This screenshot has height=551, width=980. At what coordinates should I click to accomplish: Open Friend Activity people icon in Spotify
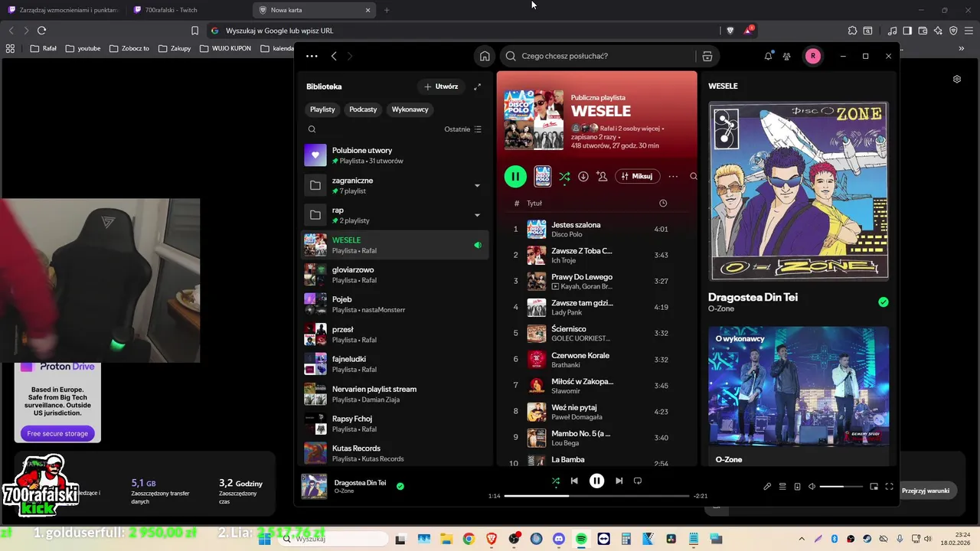786,56
